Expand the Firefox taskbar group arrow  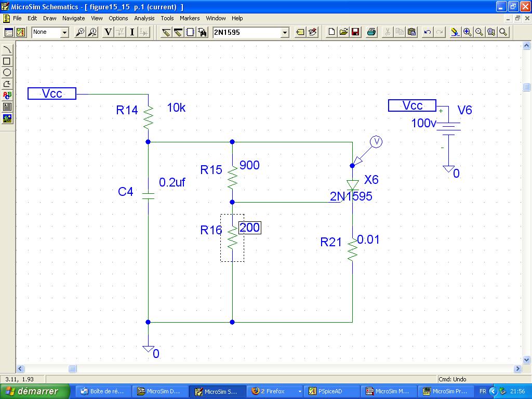(x=300, y=391)
